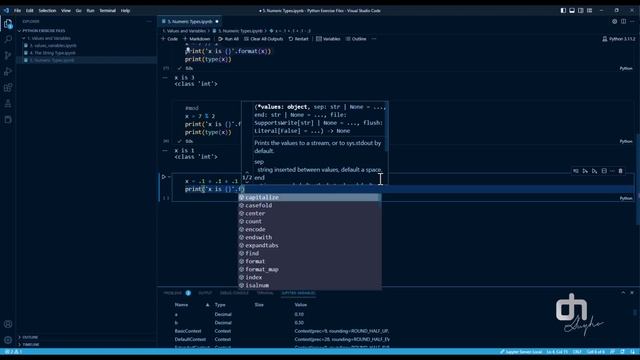Open notebook settings gear icon
Screen dimensions: 640x360
click(614, 21)
